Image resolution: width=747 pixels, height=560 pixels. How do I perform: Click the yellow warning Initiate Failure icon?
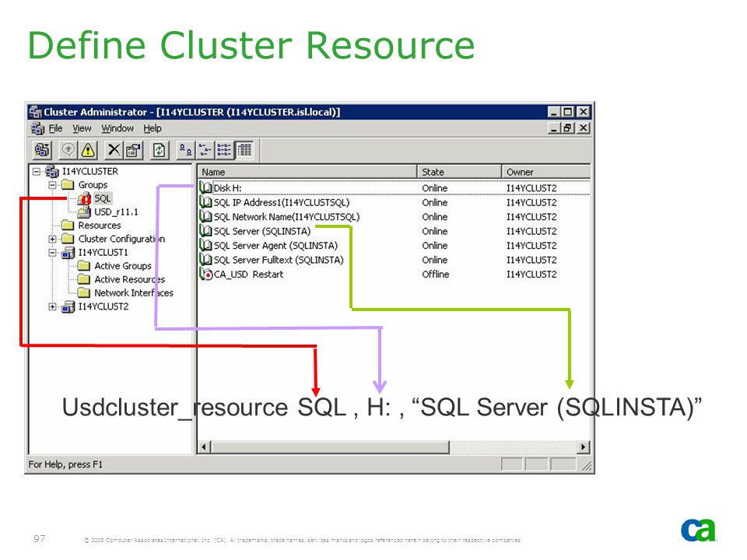tap(88, 150)
